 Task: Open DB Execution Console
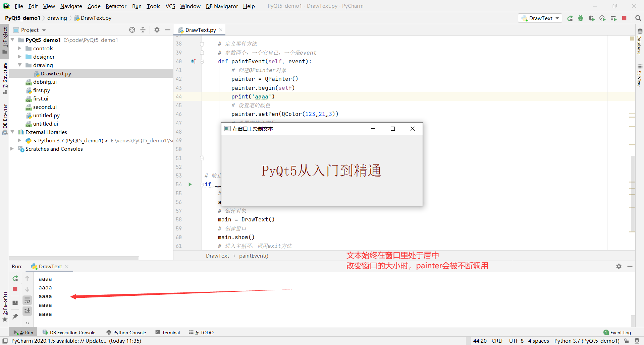[x=69, y=332]
